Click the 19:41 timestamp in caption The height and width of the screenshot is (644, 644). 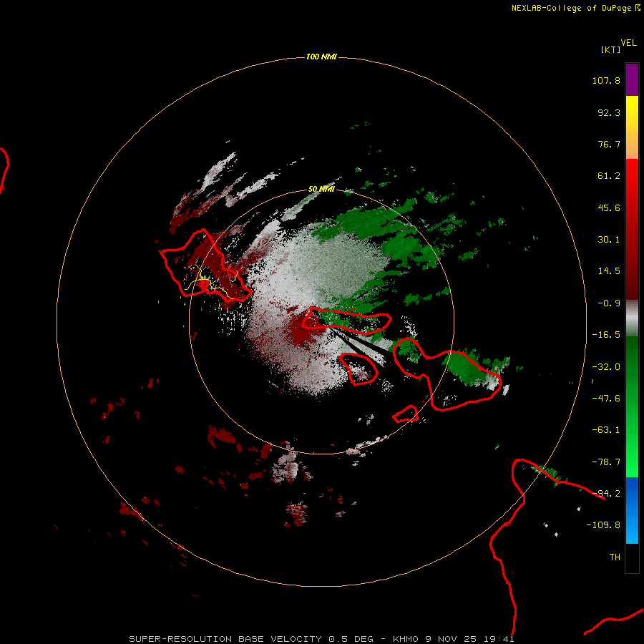499,639
